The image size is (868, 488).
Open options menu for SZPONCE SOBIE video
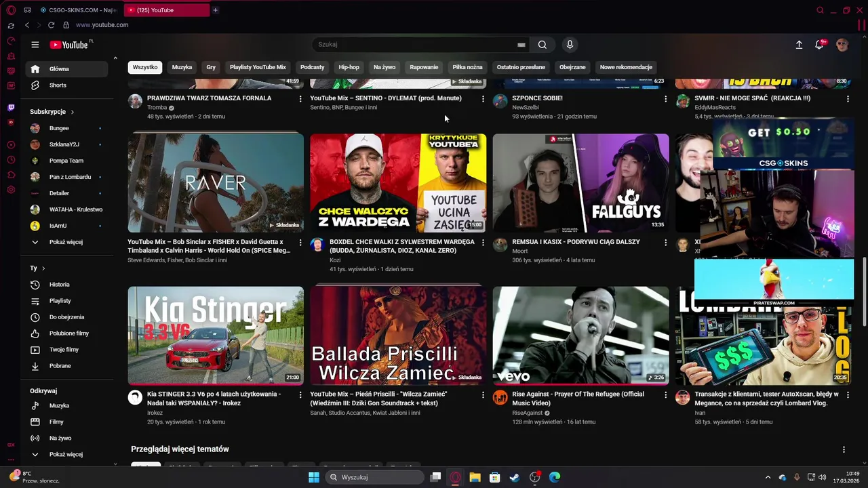click(665, 99)
